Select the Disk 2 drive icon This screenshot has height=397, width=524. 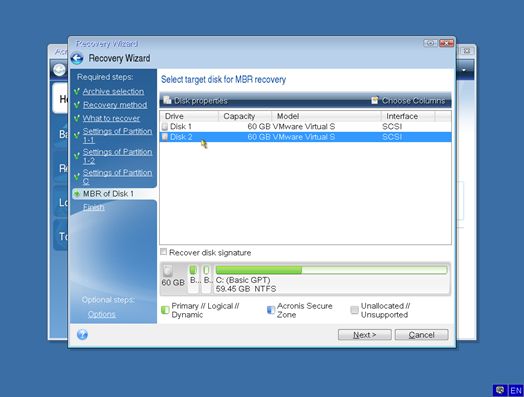[165, 137]
